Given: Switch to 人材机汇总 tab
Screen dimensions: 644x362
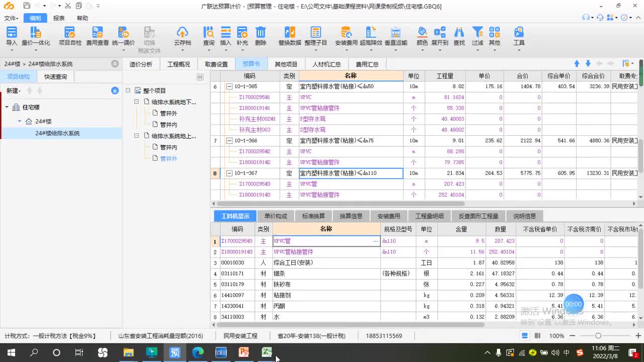Looking at the screenshot, I should [x=327, y=64].
